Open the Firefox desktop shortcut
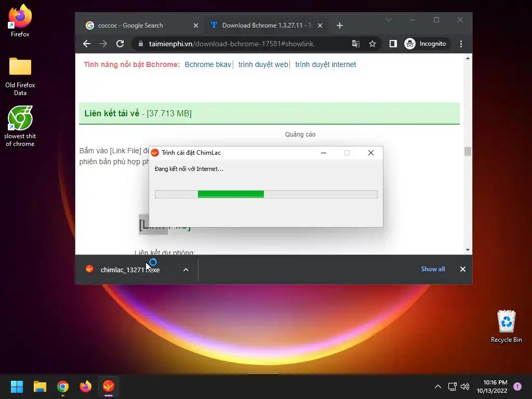 [x=20, y=20]
